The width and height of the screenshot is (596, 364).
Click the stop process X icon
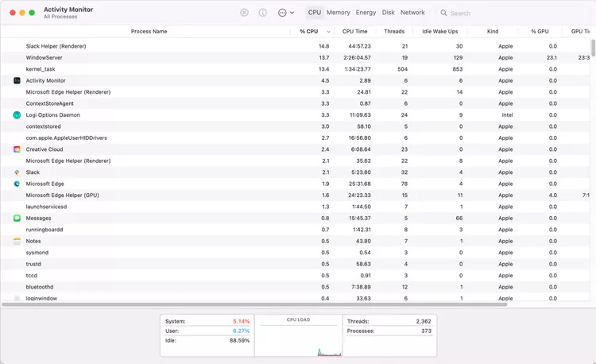[x=245, y=13]
